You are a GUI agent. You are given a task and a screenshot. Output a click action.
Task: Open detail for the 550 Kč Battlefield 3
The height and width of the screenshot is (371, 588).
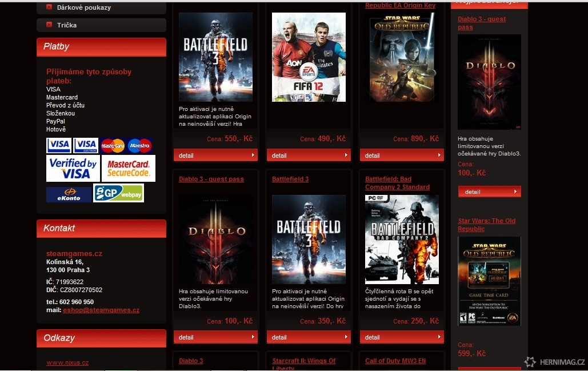click(x=215, y=155)
